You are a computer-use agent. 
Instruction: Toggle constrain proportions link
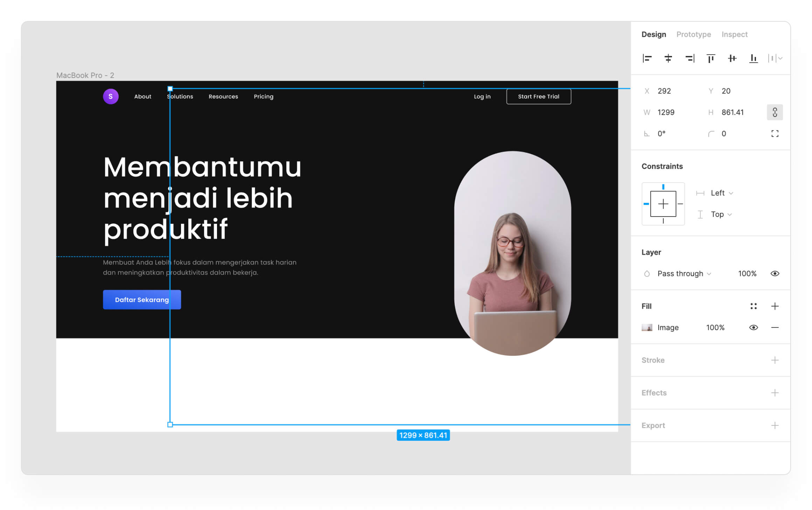(x=775, y=112)
